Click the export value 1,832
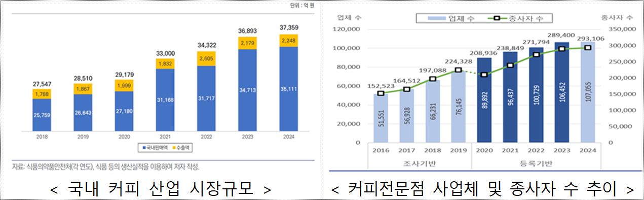Screen dimensions: 644x200 point(165,63)
